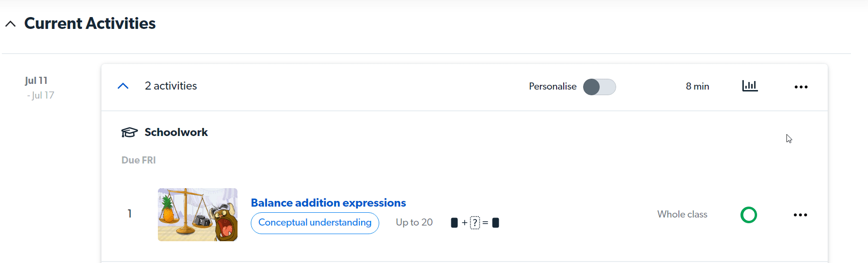This screenshot has width=868, height=263.
Task: Open Balance addition expressions activity link
Action: click(328, 203)
